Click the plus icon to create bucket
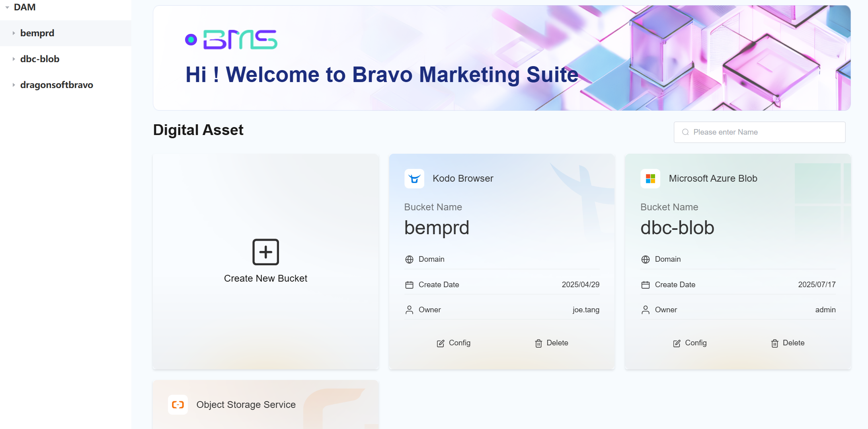This screenshot has width=868, height=429. coord(265,252)
